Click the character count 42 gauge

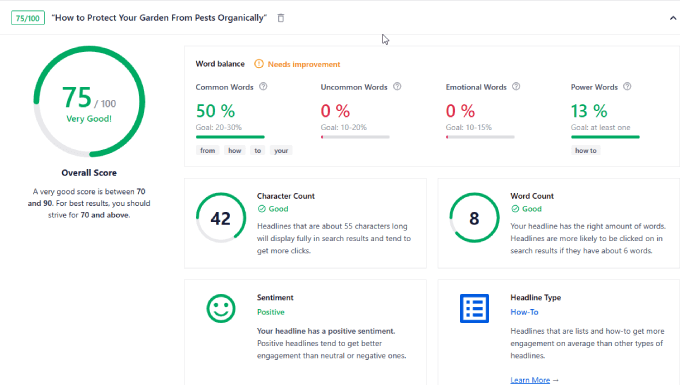pyautogui.click(x=221, y=218)
